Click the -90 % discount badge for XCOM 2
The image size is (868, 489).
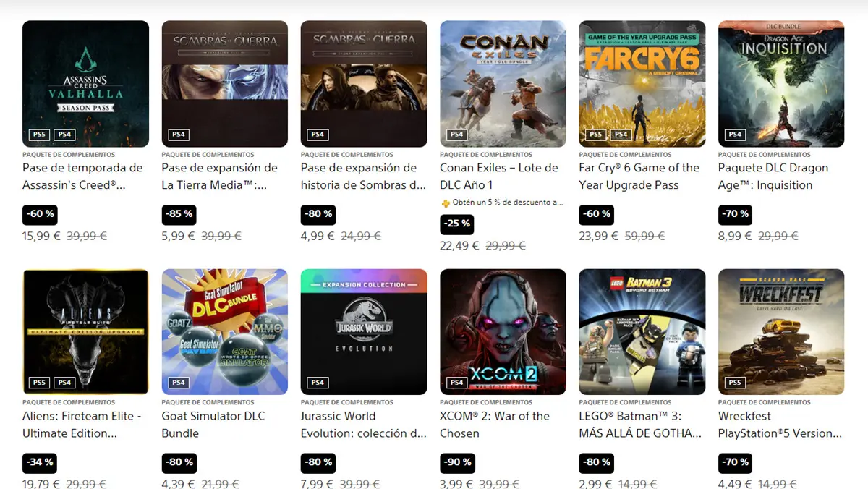[x=457, y=462]
